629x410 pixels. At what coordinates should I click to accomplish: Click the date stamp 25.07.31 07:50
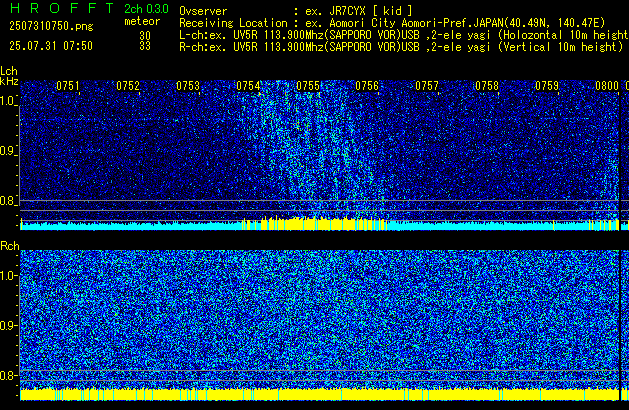click(x=51, y=46)
